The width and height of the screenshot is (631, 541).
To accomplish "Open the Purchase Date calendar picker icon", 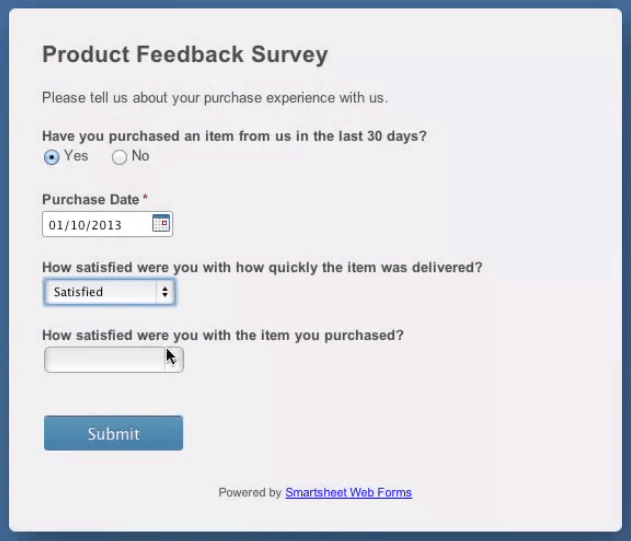I will tap(161, 224).
